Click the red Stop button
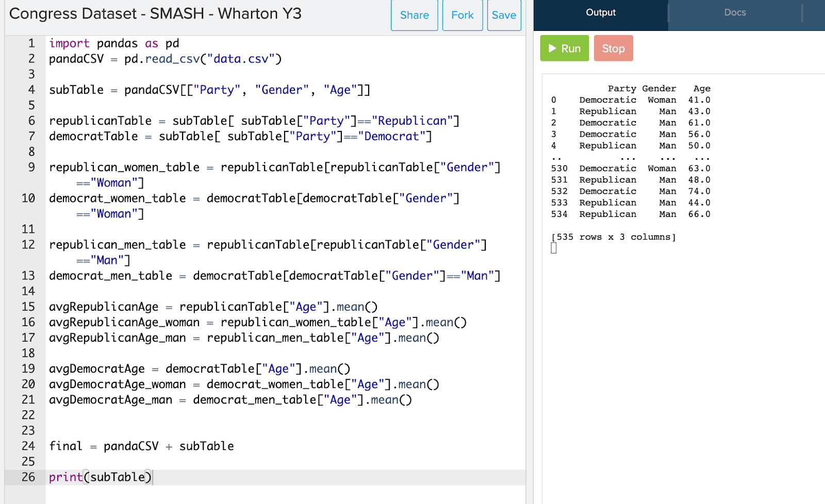 [613, 48]
